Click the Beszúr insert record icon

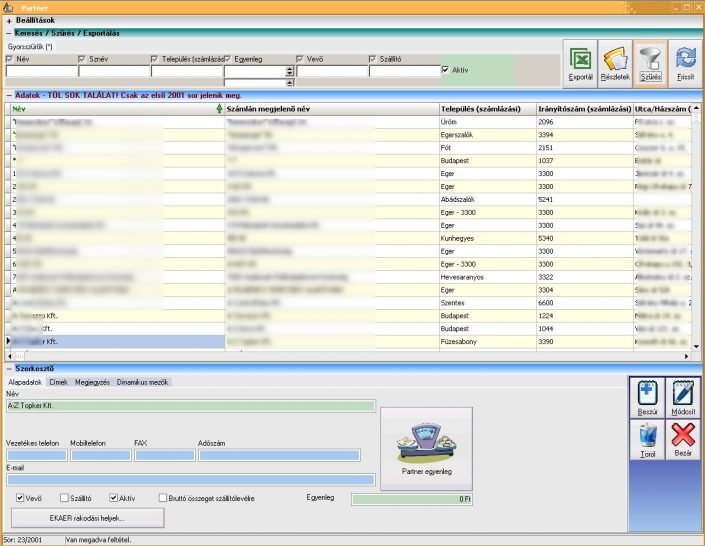647,397
